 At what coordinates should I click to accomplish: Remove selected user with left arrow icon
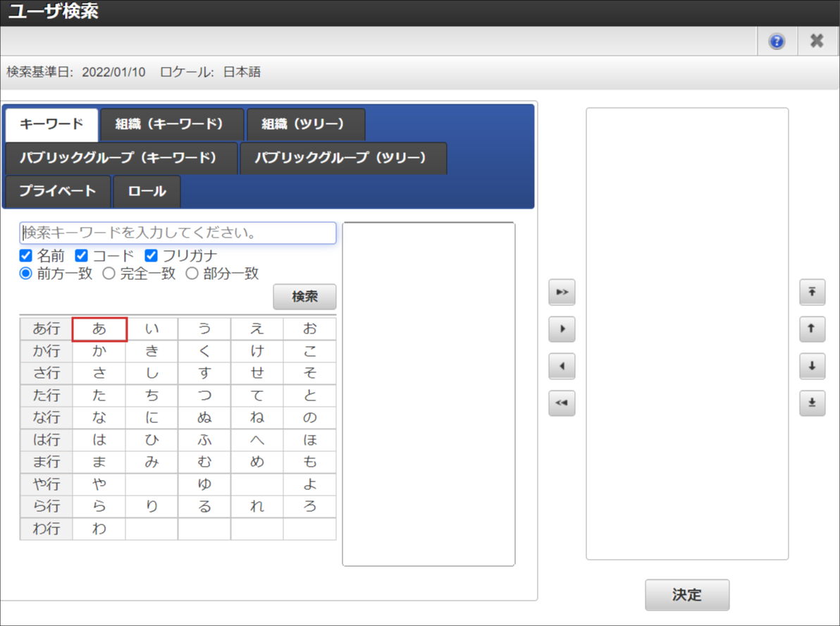pos(562,367)
